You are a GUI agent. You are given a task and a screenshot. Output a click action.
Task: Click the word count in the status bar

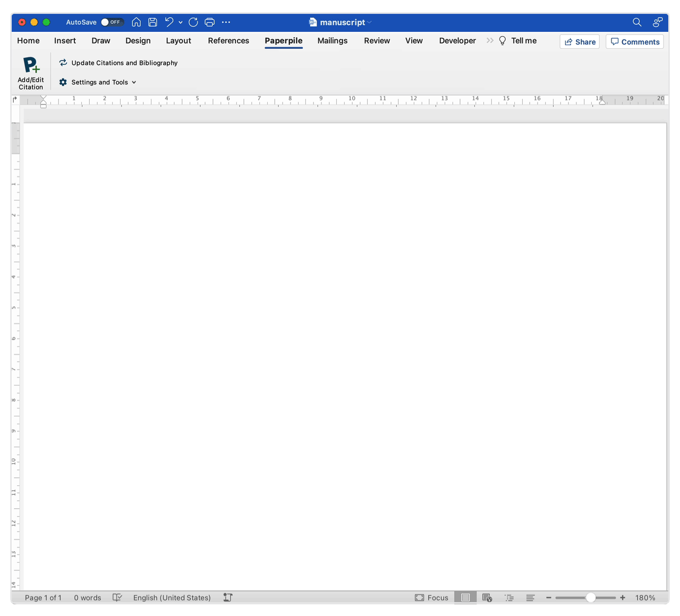[88, 597]
